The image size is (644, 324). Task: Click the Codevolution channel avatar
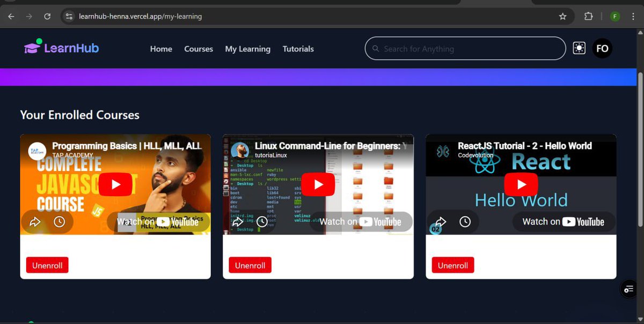pos(443,151)
